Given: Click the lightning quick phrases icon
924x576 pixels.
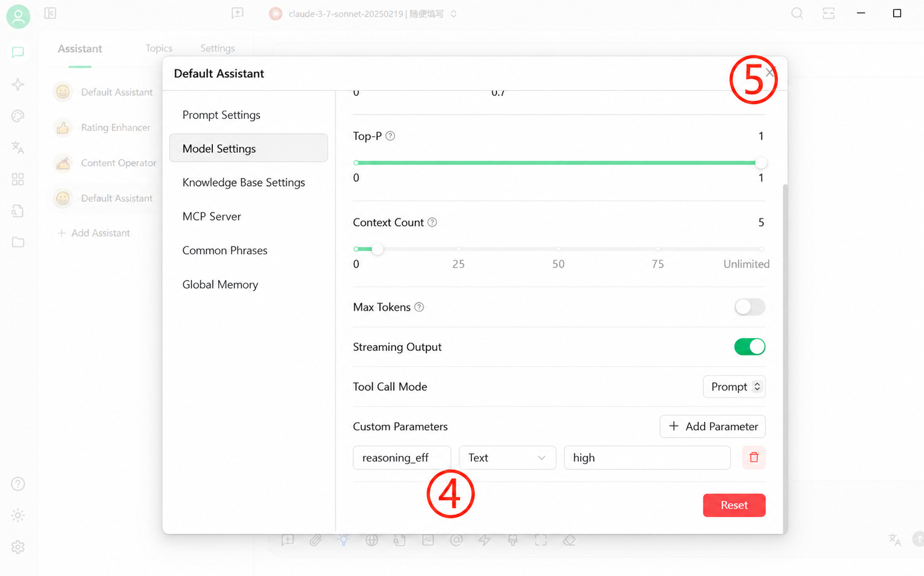Looking at the screenshot, I should 485,541.
